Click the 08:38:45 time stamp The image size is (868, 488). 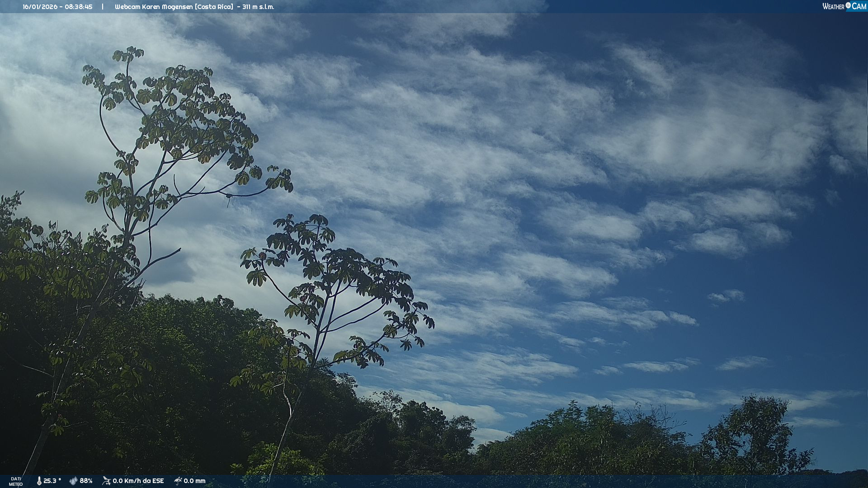79,7
